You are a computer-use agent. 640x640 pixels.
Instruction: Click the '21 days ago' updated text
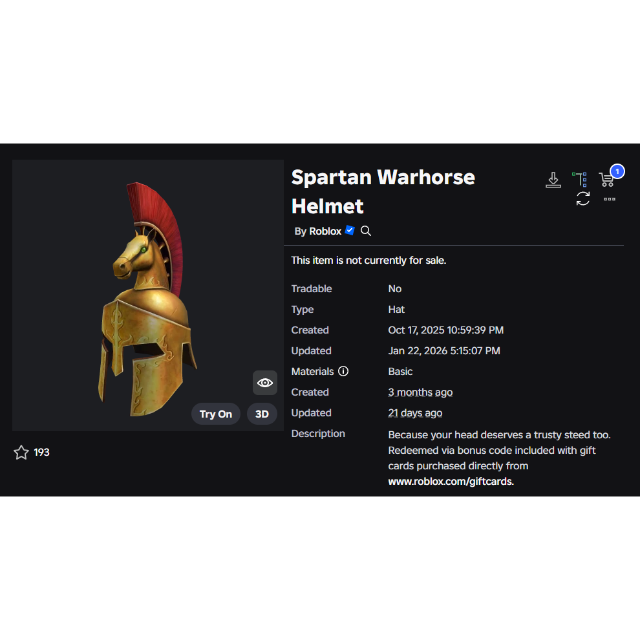coord(415,413)
